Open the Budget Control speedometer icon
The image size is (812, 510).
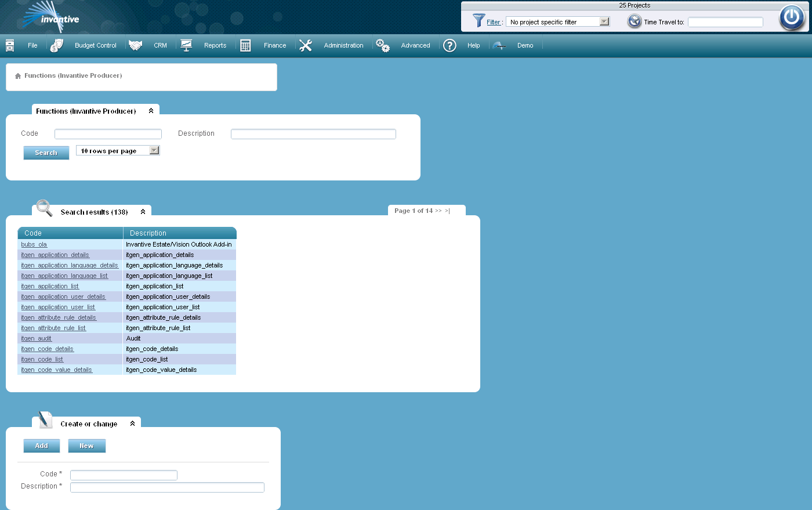tap(56, 45)
